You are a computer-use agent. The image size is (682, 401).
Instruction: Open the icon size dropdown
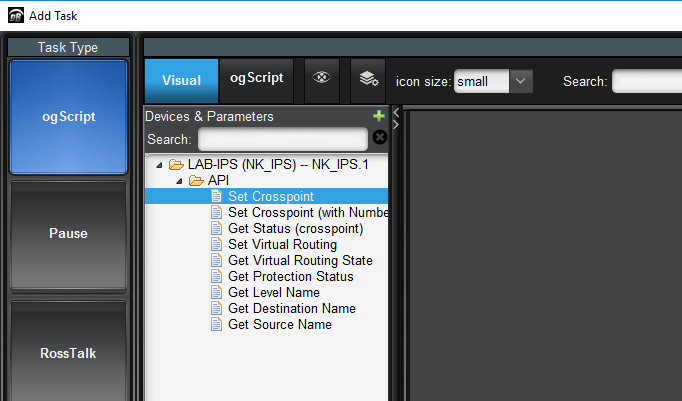tap(521, 81)
